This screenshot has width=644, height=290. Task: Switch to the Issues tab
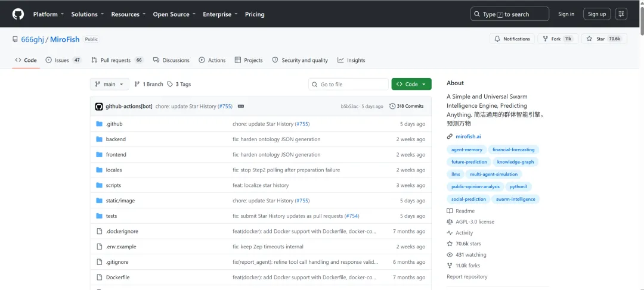(63, 60)
